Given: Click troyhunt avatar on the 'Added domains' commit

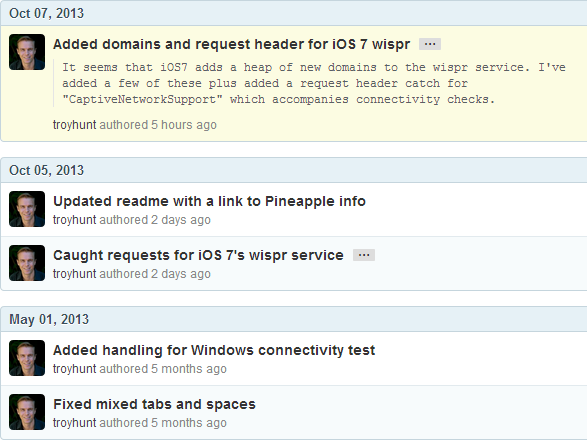Looking at the screenshot, I should tap(27, 52).
